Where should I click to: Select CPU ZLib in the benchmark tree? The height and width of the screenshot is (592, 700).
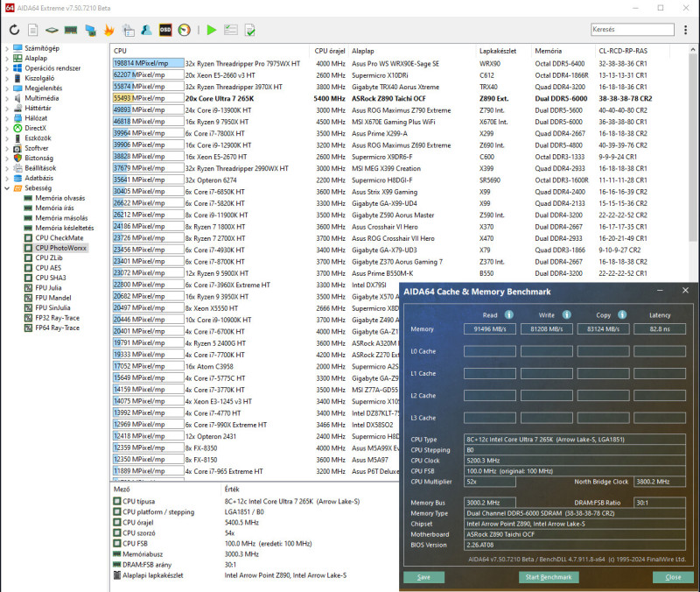(49, 258)
